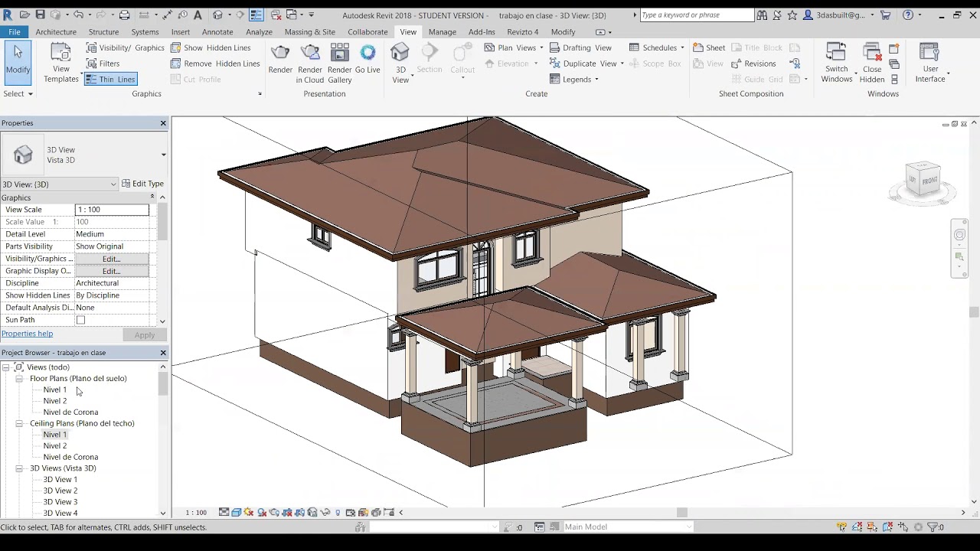980x551 pixels.
Task: Click the horizontal scrollbar thumb below the 3D view
Action: [681, 513]
